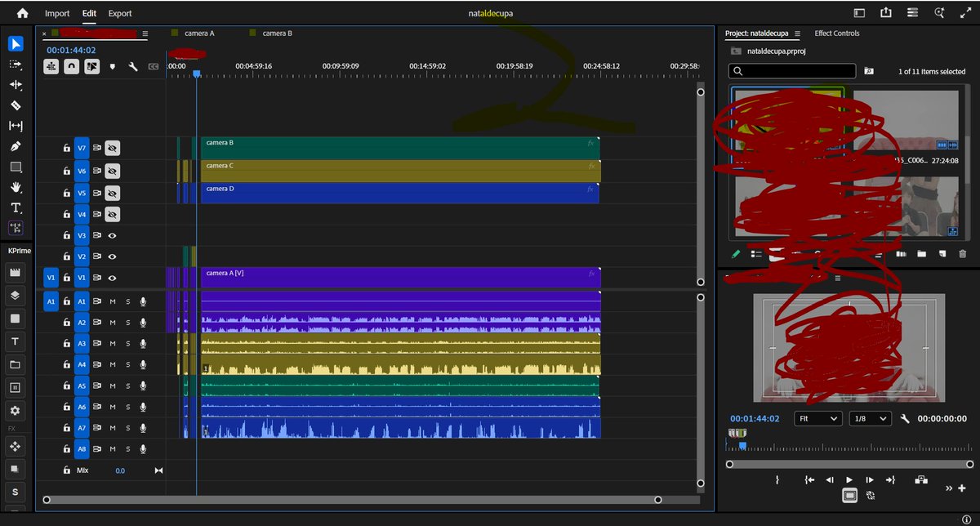The width and height of the screenshot is (980, 526).
Task: Play the sequence in Program Monitor
Action: (x=849, y=480)
